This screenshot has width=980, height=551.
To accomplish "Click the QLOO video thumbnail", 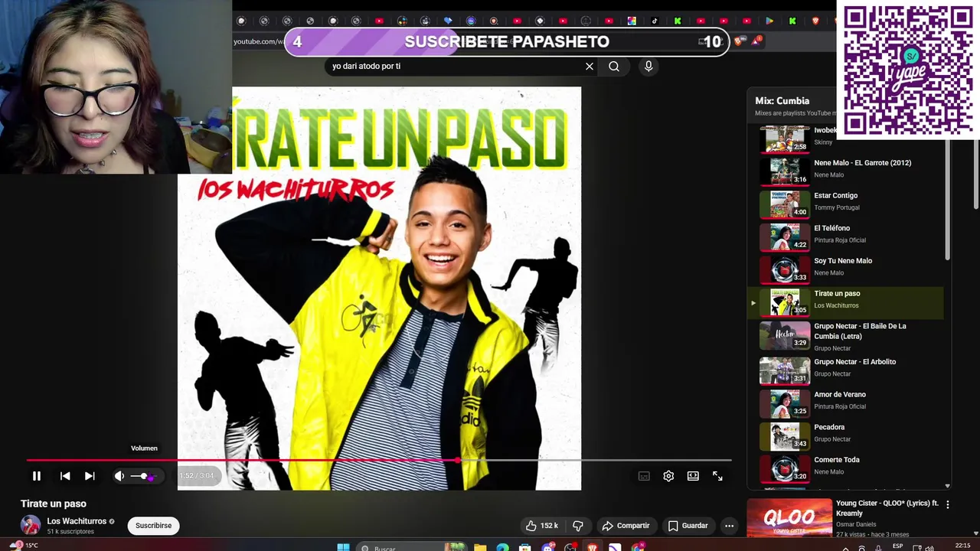I will pyautogui.click(x=789, y=518).
